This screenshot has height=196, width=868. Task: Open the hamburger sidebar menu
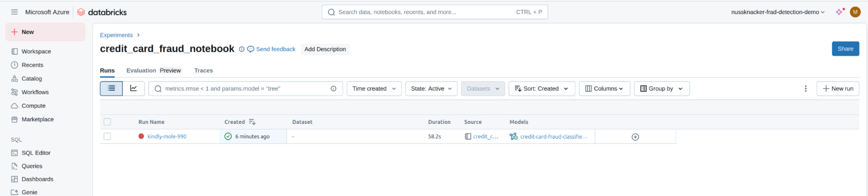[x=14, y=12]
